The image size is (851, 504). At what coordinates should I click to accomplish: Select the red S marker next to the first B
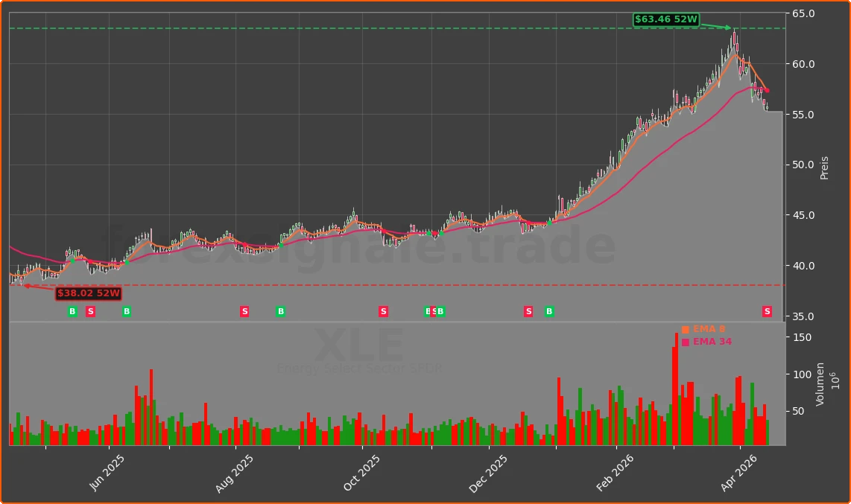click(x=90, y=311)
